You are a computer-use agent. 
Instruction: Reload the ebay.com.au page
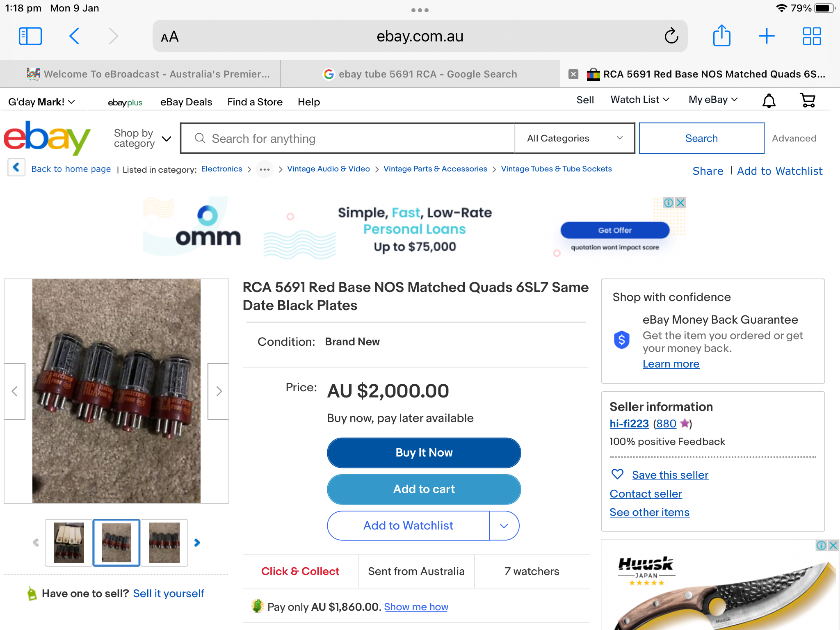(x=671, y=36)
